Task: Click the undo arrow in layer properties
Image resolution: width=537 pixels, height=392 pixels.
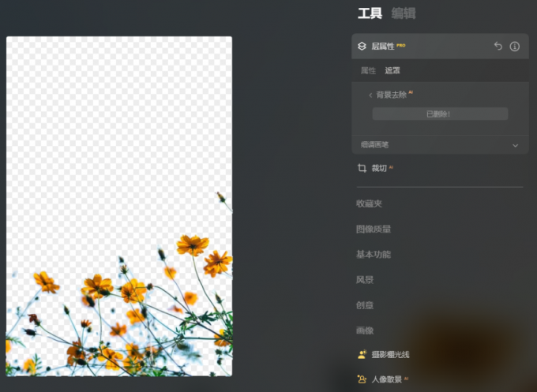Action: coord(498,47)
